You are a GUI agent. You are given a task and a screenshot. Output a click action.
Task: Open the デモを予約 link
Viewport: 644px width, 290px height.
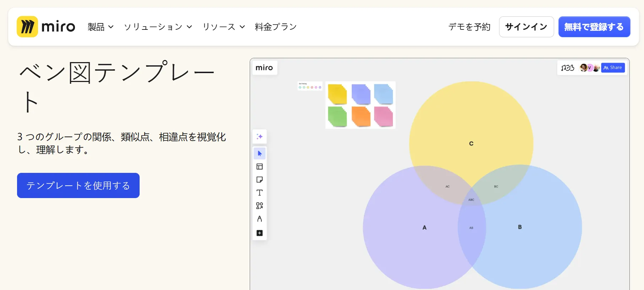[x=469, y=27]
